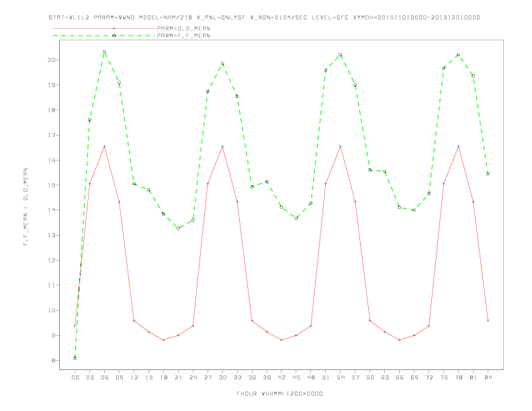
Task: Click the x-axis tick label 84
Action: (x=488, y=377)
